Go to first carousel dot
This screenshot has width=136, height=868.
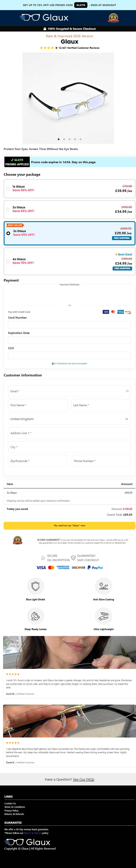(59, 139)
